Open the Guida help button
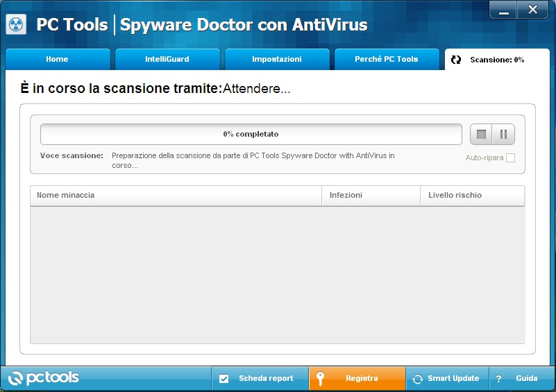556x392 pixels. click(526, 379)
